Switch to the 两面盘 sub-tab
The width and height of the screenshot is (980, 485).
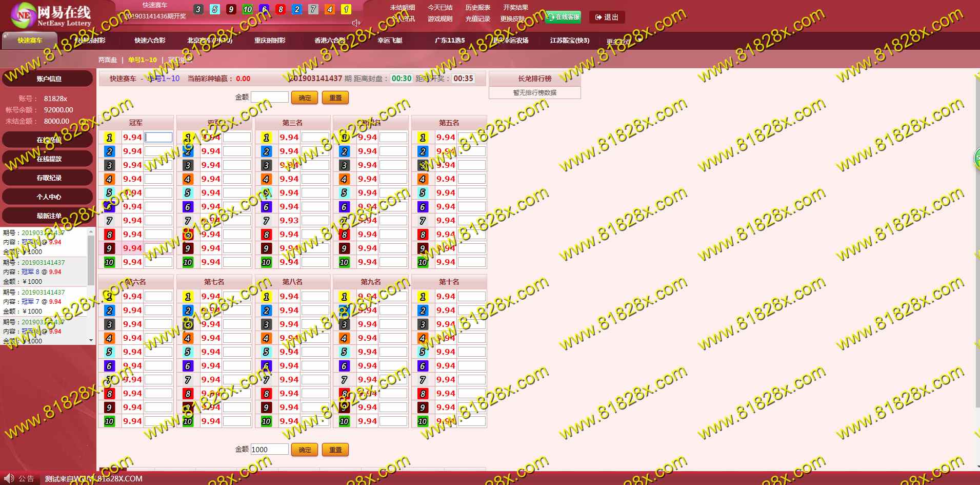click(108, 60)
